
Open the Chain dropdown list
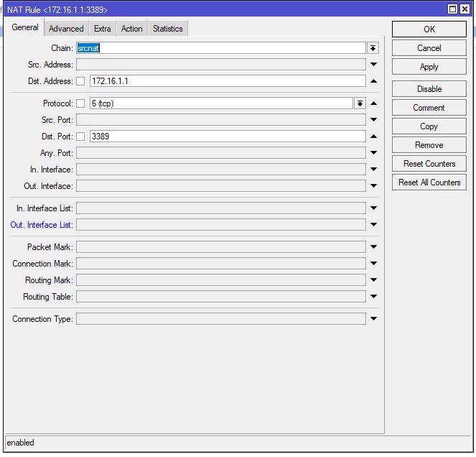(x=373, y=48)
